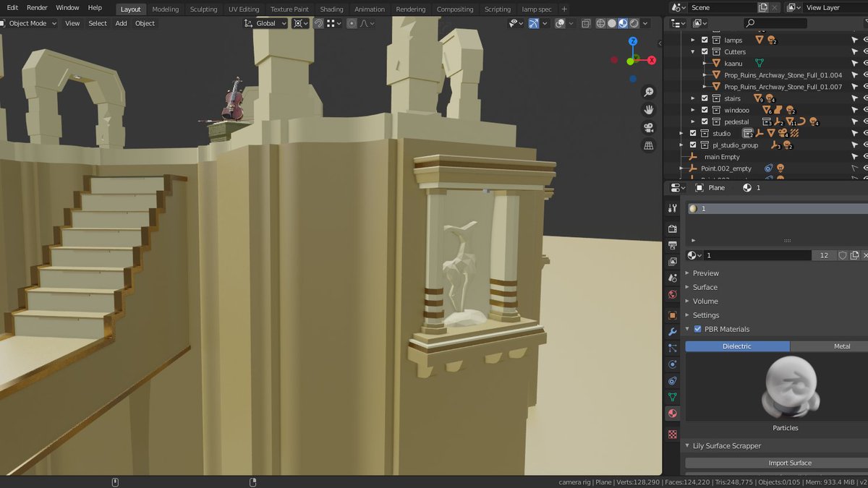Image resolution: width=868 pixels, height=488 pixels.
Task: Toggle the viewport gizmos button
Action: (x=534, y=23)
